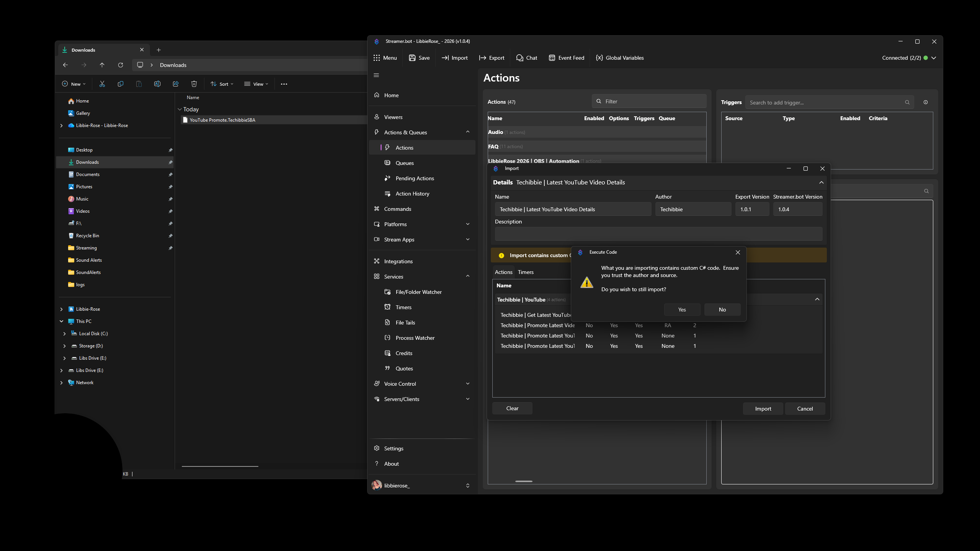This screenshot has width=980, height=551.
Task: Click the Author field showing Techibbie
Action: 693,209
